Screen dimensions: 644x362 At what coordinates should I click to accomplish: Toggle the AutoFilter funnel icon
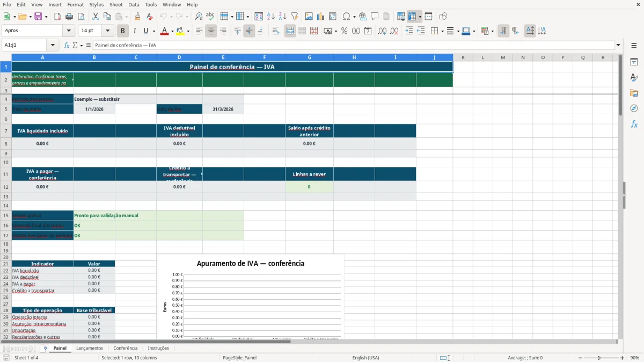click(x=295, y=17)
